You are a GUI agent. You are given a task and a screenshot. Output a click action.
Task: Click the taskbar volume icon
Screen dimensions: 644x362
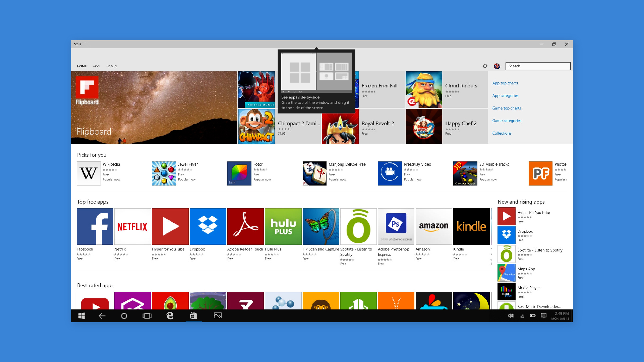[x=511, y=316]
